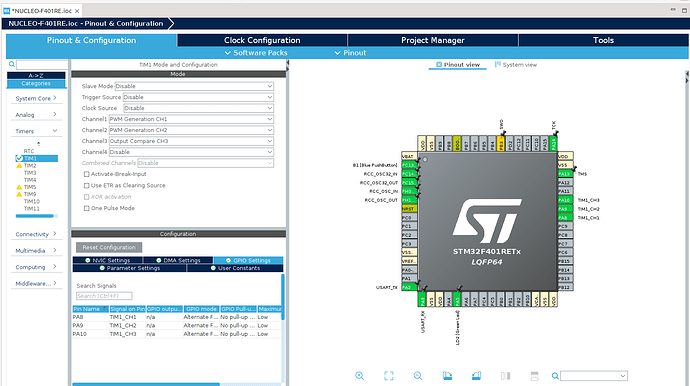Click the fit-to-screen frame icon
The image size is (690, 386).
389,375
